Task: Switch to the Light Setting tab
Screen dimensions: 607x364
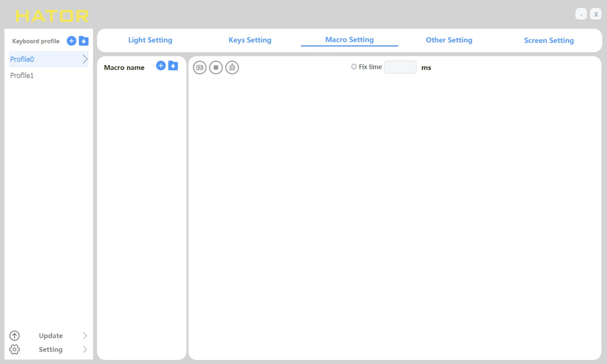Action: 150,40
